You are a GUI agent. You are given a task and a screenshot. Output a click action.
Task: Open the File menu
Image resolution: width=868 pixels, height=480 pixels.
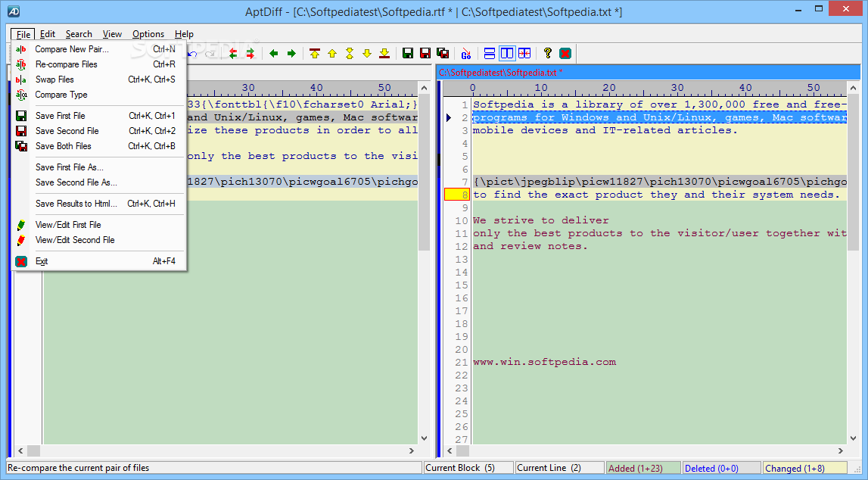[23, 34]
